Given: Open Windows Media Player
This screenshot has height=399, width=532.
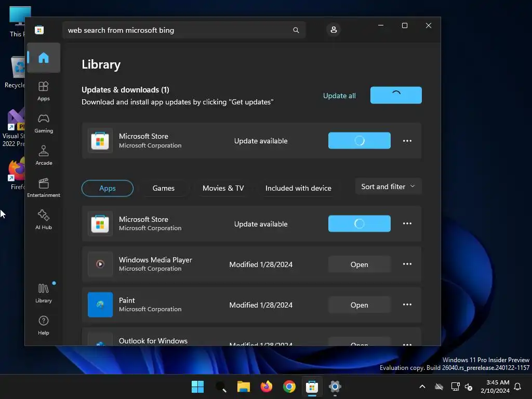Looking at the screenshot, I should pos(360,264).
